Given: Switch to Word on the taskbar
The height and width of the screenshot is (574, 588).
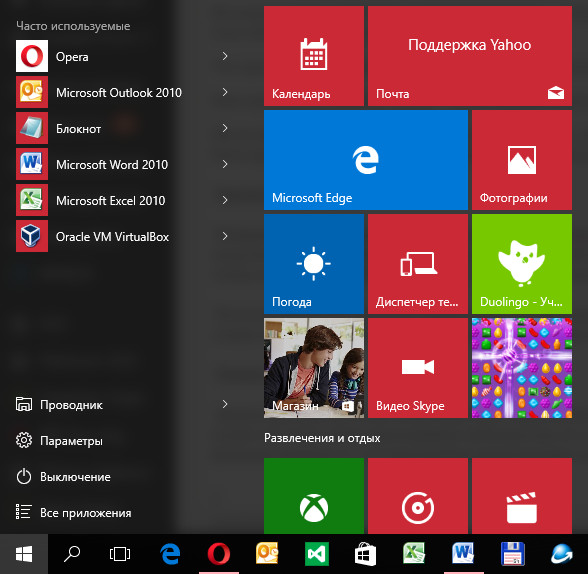Looking at the screenshot, I should pos(463,554).
